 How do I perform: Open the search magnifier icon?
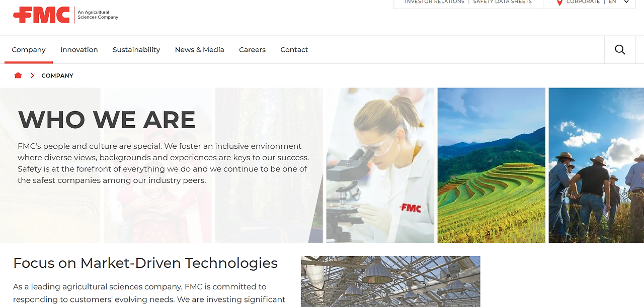[620, 50]
